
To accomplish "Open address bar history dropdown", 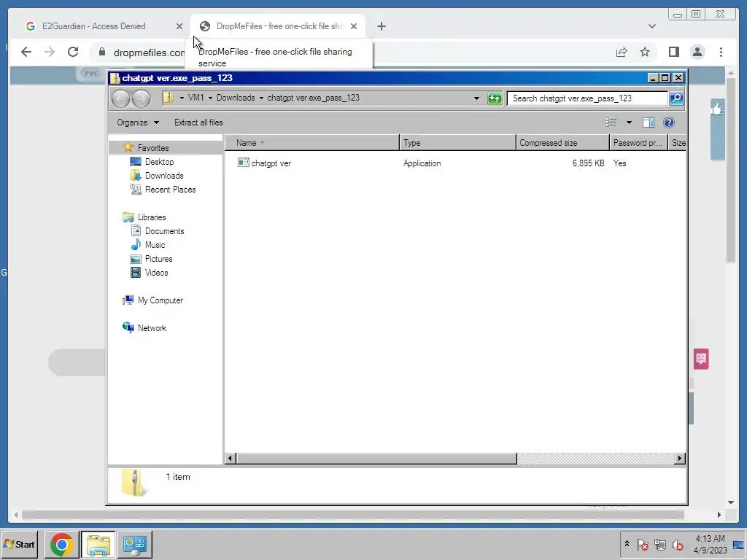I will pos(476,98).
